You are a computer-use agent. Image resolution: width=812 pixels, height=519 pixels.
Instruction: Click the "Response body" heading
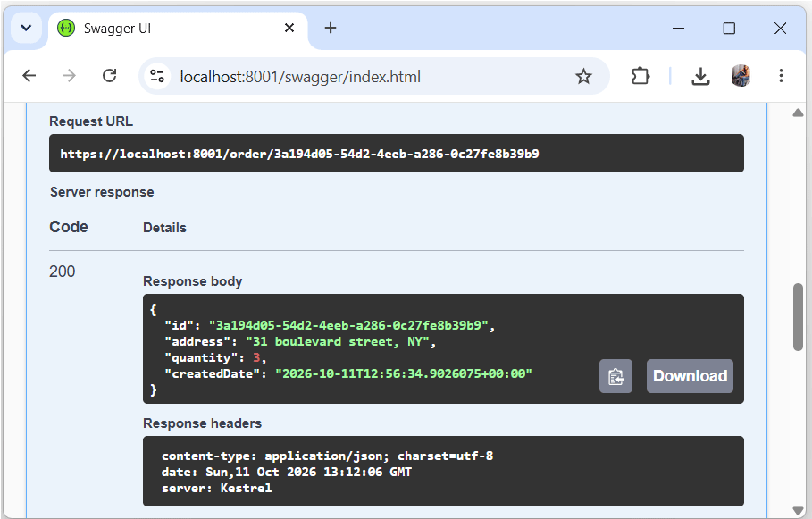pos(193,281)
